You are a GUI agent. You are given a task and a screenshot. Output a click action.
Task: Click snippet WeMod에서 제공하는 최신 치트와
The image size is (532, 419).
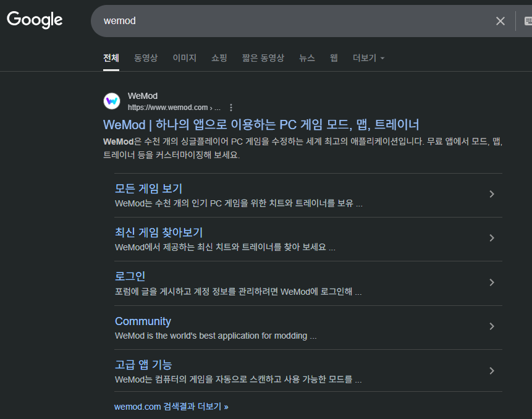(225, 247)
